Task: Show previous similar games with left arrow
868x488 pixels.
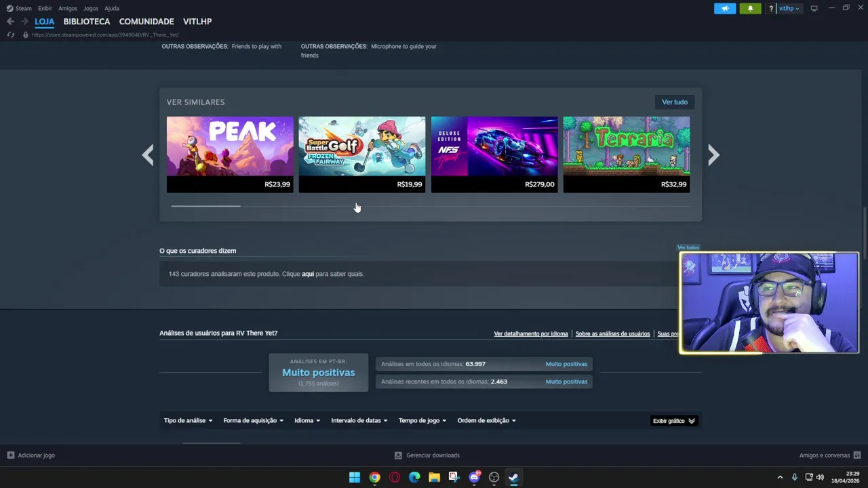Action: (148, 155)
